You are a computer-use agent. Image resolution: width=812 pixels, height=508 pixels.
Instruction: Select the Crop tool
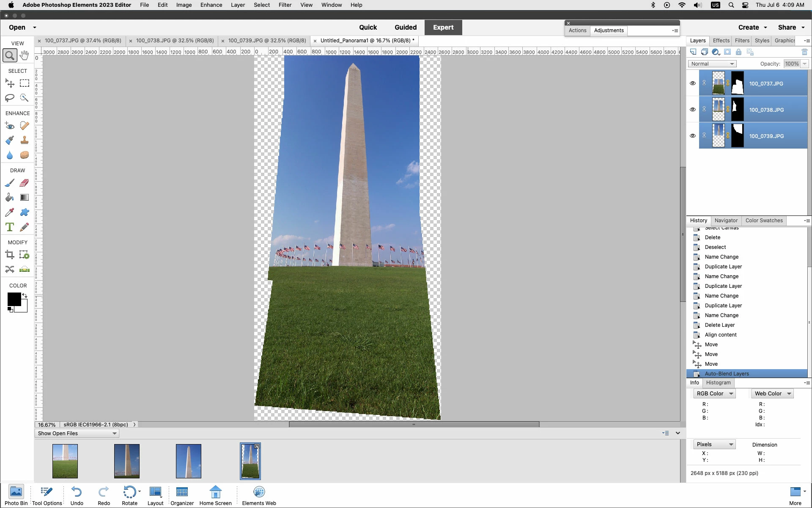pyautogui.click(x=10, y=254)
